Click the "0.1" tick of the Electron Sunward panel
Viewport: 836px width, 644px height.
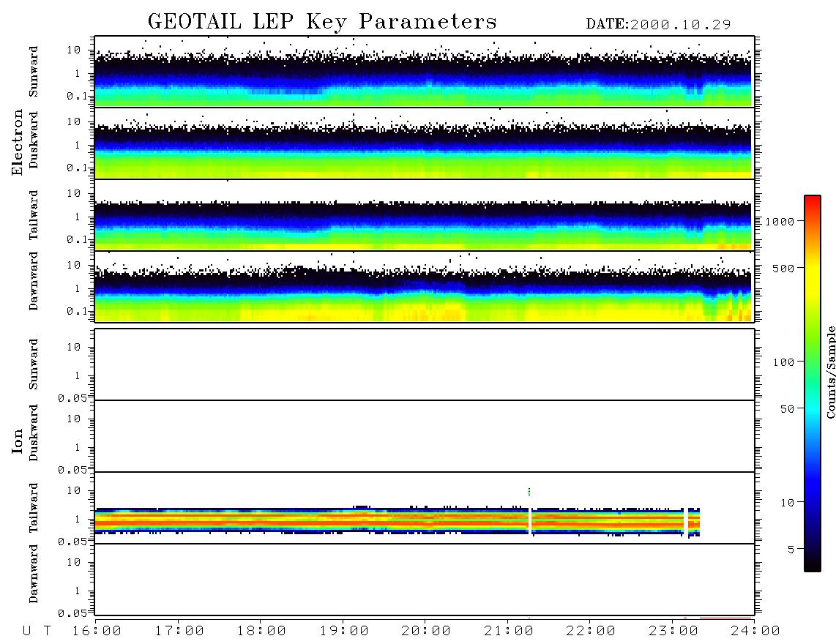[77, 96]
